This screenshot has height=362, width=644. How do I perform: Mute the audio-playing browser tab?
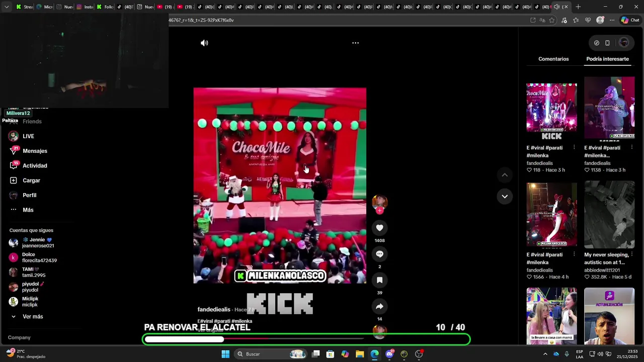(556, 7)
